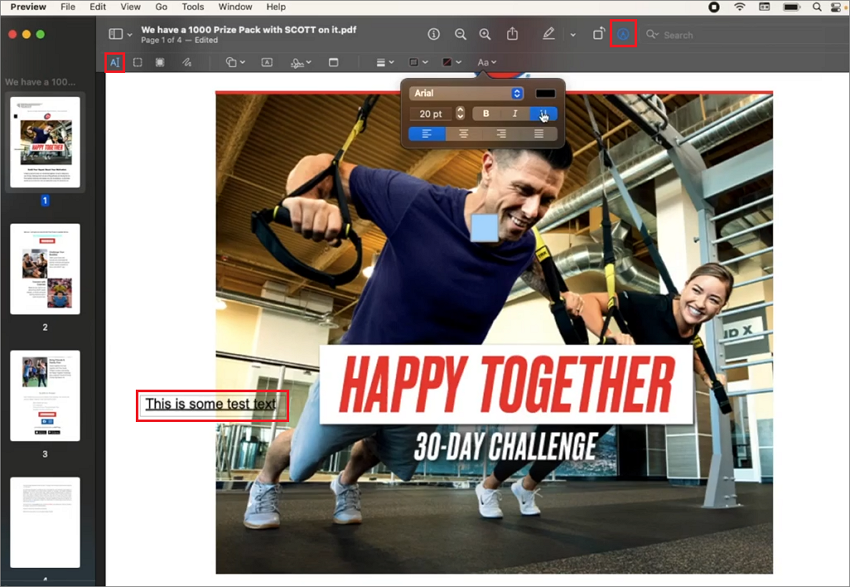
Task: Open the Fill Color dropdown
Action: click(452, 62)
